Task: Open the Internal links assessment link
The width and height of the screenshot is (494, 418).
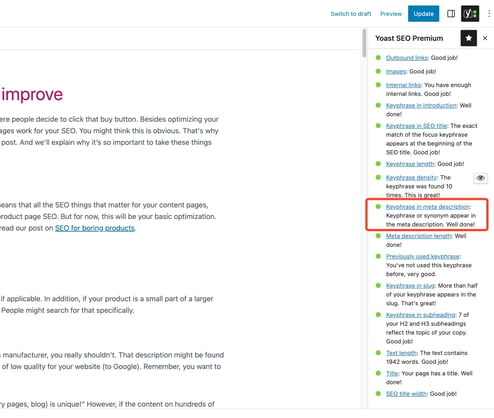Action: 404,85
